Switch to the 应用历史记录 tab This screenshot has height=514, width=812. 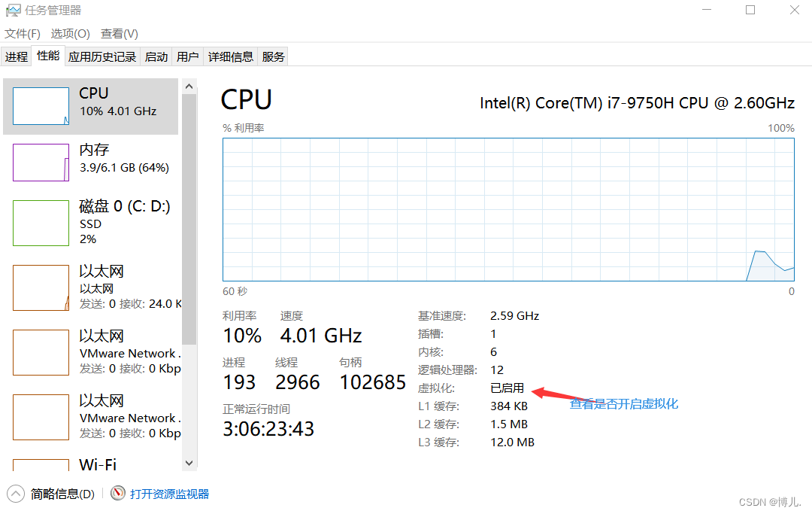pos(102,56)
